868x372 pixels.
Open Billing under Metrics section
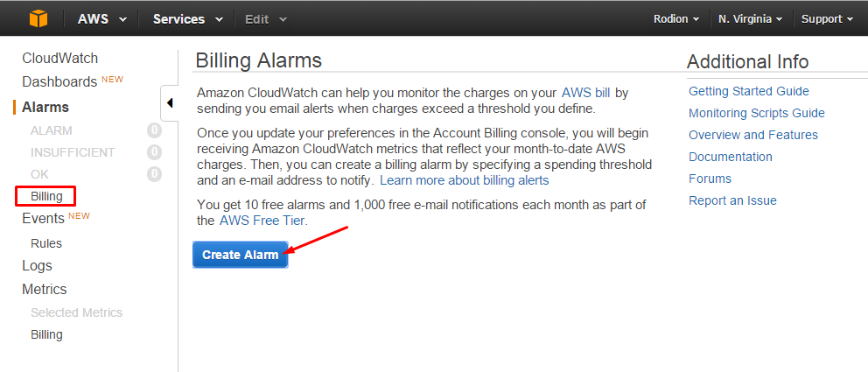point(46,334)
